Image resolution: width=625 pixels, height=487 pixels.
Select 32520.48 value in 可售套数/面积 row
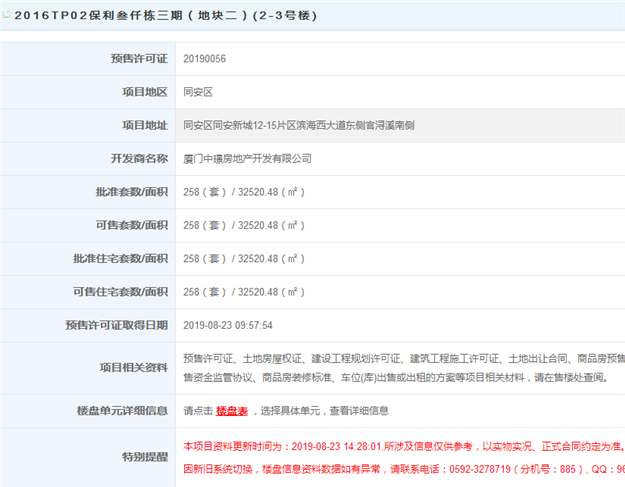tap(258, 226)
